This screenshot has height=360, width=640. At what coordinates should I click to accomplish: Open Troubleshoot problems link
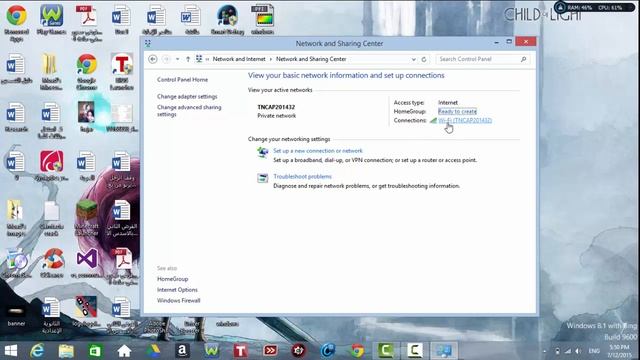point(302,176)
